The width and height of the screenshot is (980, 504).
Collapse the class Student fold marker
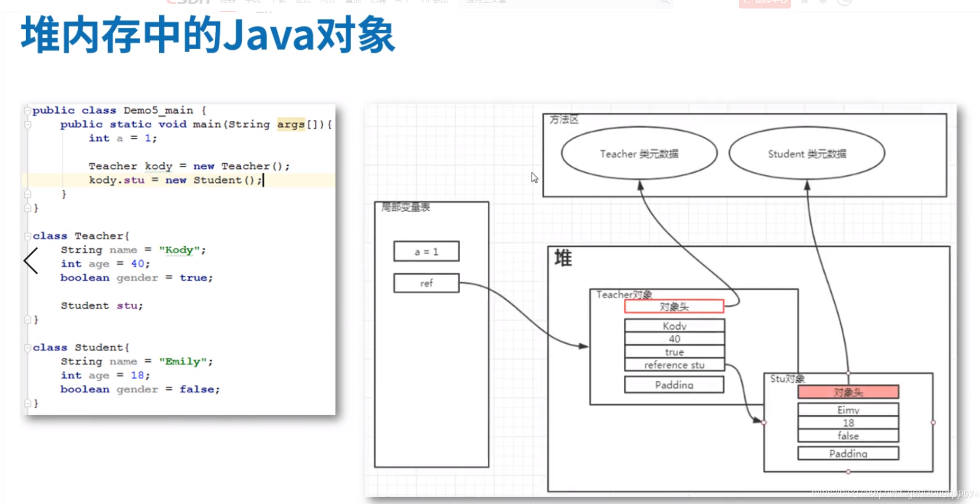coord(27,348)
